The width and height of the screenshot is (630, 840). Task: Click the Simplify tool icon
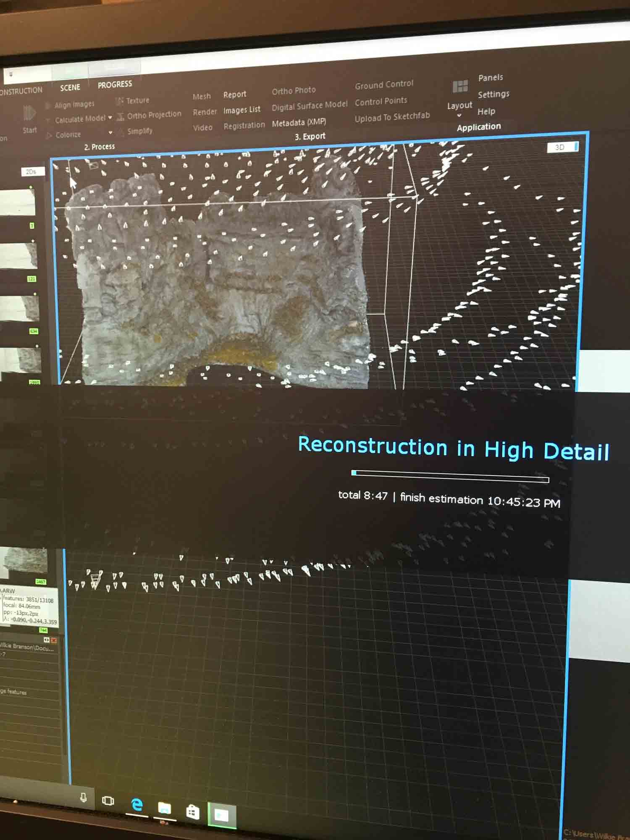(x=121, y=132)
